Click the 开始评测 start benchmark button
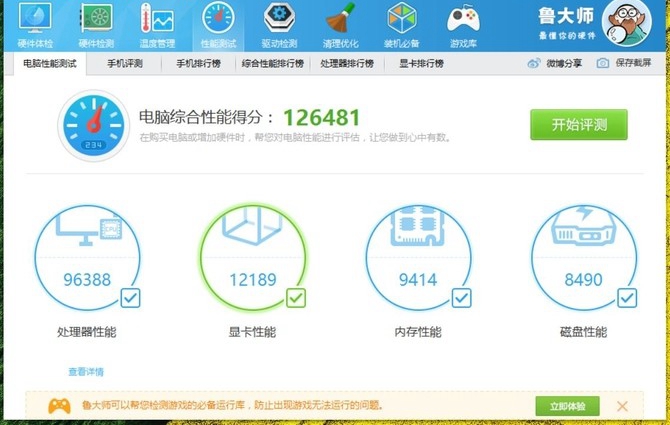This screenshot has width=670, height=425. click(x=579, y=124)
